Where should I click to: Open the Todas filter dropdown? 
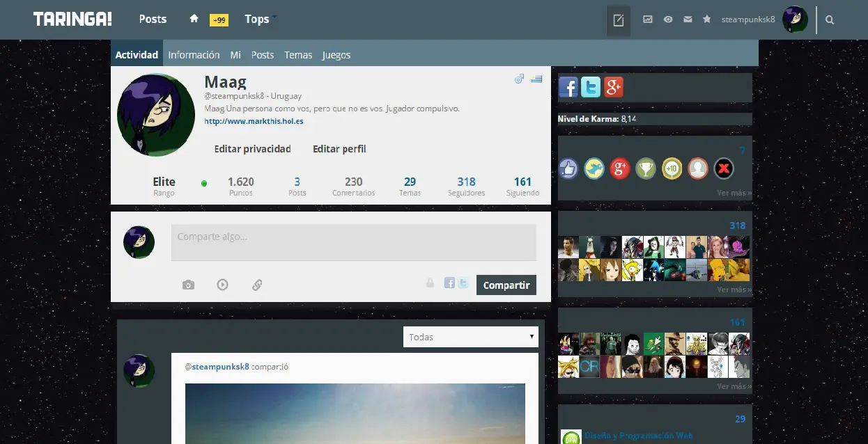(471, 337)
